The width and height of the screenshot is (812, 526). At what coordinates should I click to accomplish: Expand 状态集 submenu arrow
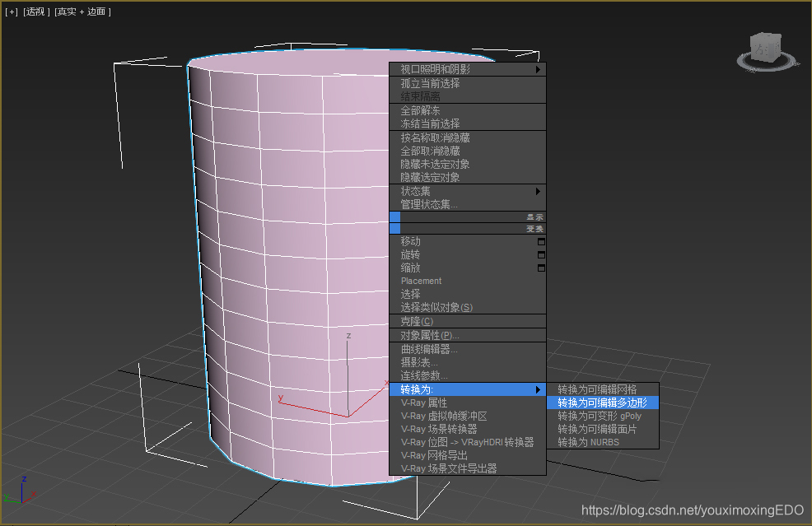[x=538, y=192]
